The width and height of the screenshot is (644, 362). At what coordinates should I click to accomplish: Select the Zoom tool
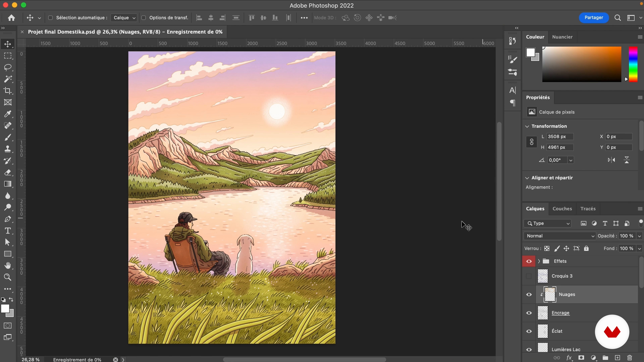pyautogui.click(x=8, y=277)
